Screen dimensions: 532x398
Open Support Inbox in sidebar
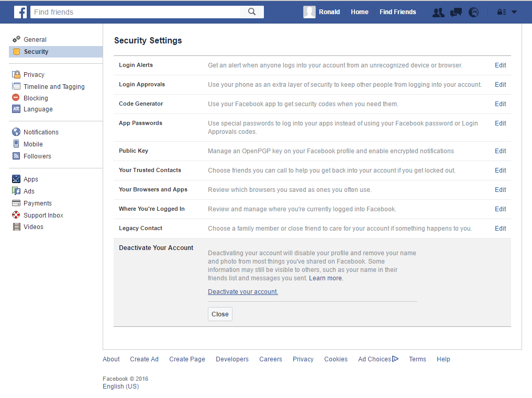click(43, 215)
